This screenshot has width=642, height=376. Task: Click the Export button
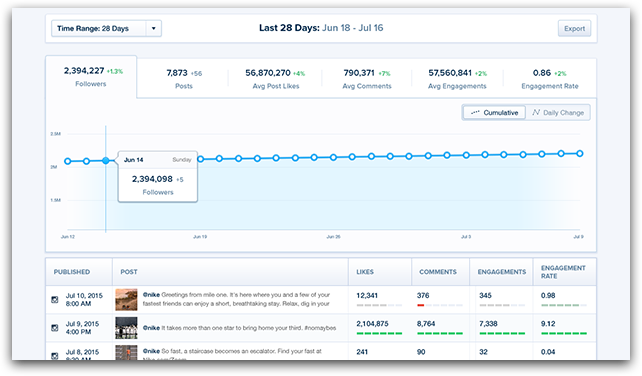click(574, 28)
